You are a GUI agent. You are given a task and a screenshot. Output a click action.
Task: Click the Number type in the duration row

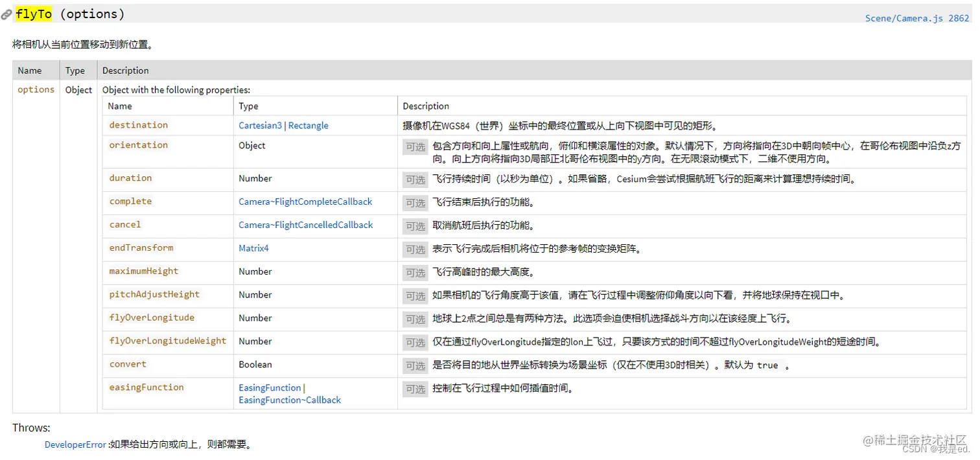pyautogui.click(x=255, y=178)
